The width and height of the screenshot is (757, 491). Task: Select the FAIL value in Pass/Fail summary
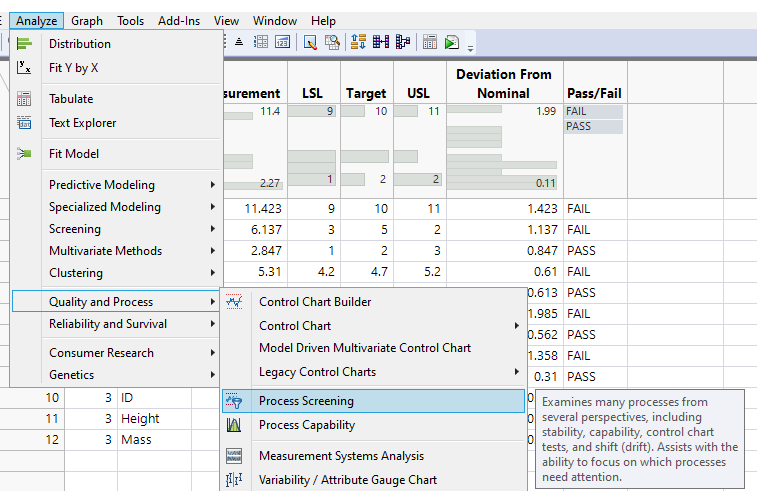[578, 111]
